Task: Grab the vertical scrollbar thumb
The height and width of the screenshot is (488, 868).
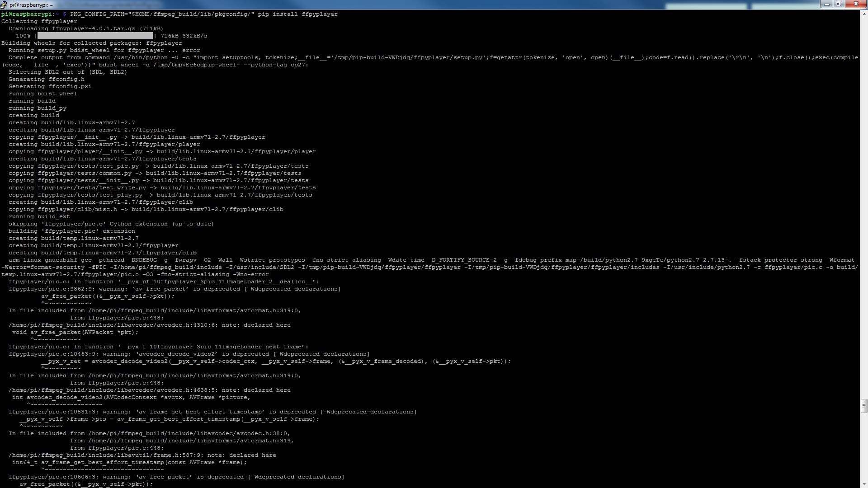Action: (x=864, y=406)
